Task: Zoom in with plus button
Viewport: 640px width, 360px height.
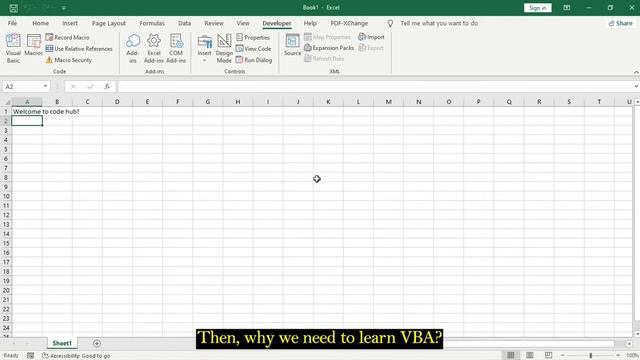Action: [618, 356]
